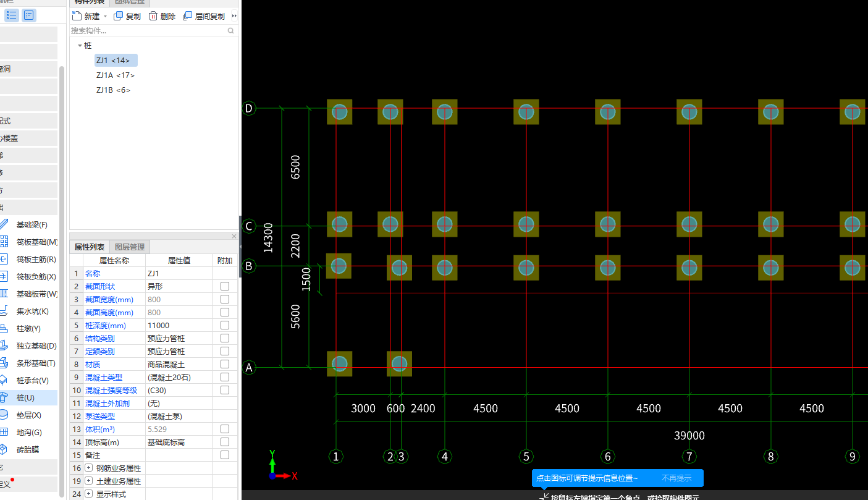Select the 柱墩(Y) column pier tool

[29, 328]
